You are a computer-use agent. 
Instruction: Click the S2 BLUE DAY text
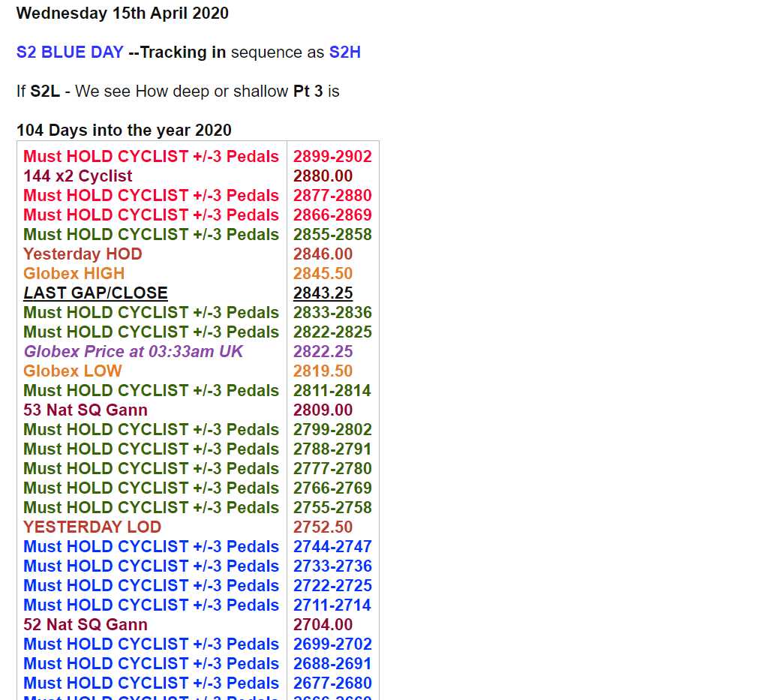[x=70, y=52]
